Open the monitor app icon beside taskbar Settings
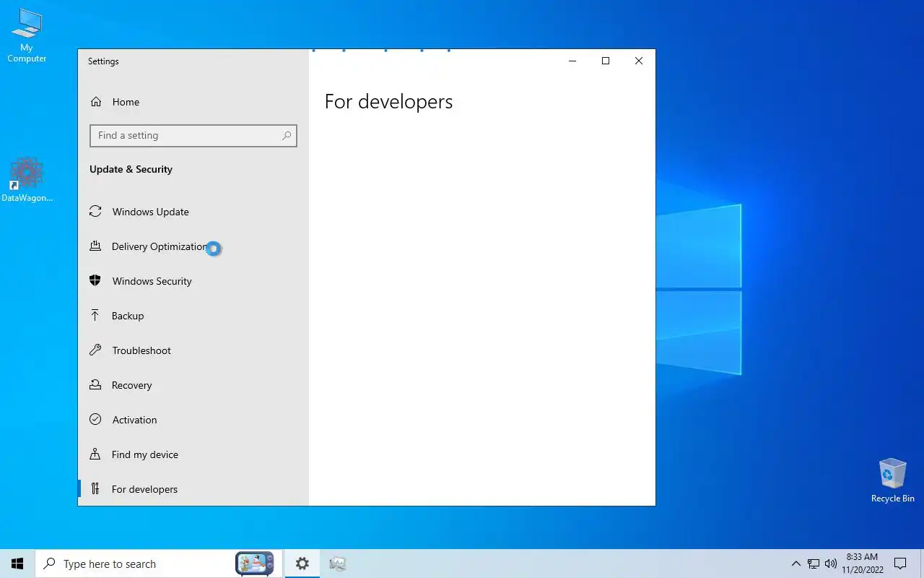The height and width of the screenshot is (578, 924). tap(337, 564)
